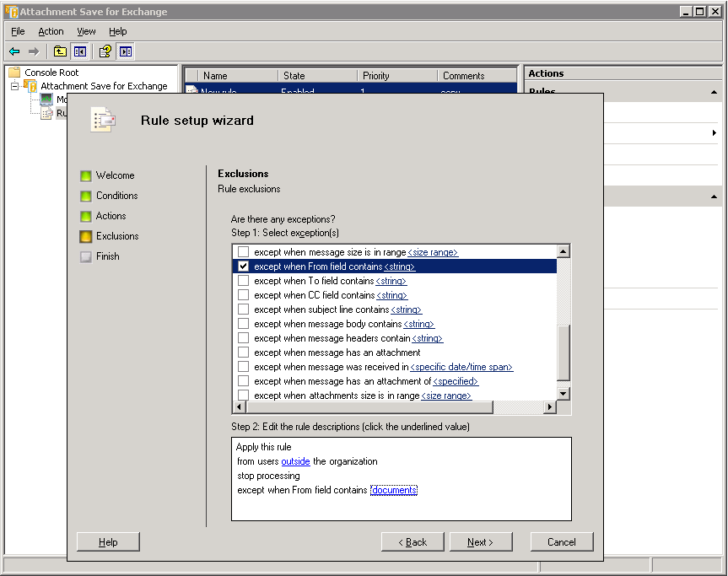Collapse the lower Actions pane section arrow
The width and height of the screenshot is (728, 576).
(x=714, y=196)
